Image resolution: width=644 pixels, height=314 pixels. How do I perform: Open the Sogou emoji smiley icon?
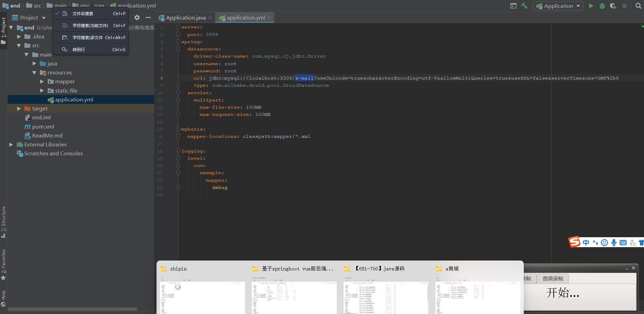coord(605,243)
